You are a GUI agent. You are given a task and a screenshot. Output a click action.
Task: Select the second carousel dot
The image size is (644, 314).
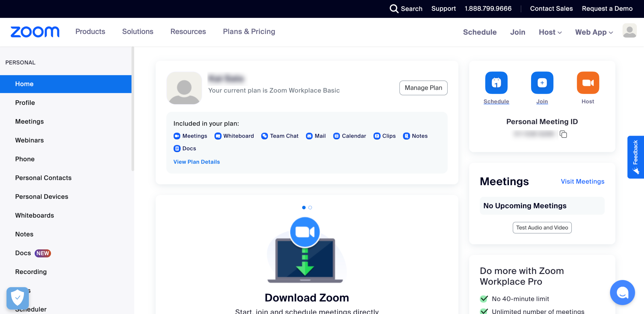310,208
